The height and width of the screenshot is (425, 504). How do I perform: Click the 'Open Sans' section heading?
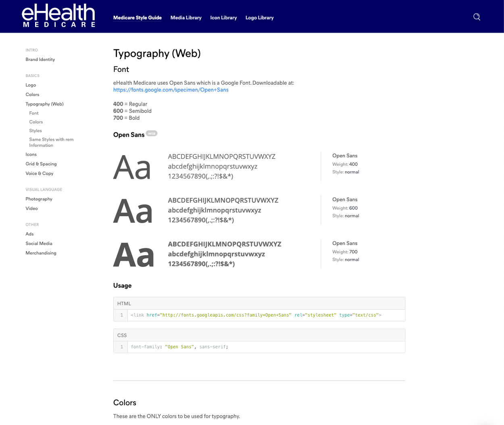[129, 135]
